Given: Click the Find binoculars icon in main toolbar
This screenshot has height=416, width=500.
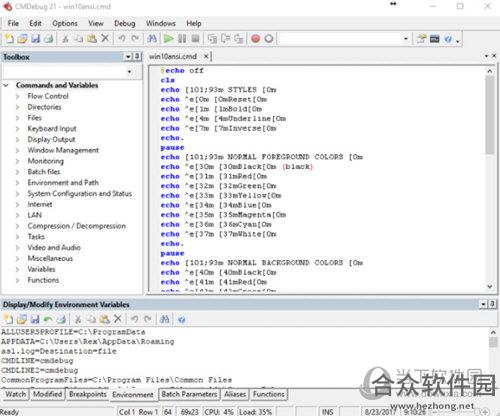Looking at the screenshot, I should click(152, 39).
